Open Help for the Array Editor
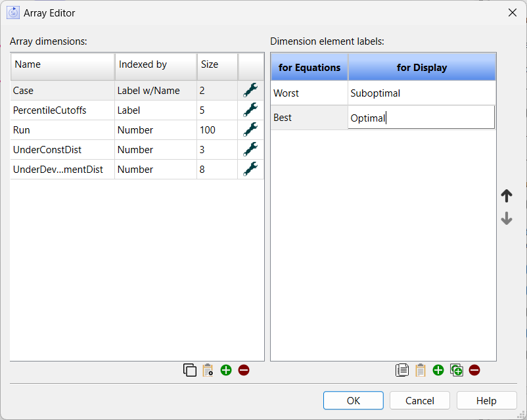The image size is (527, 420). [486, 400]
